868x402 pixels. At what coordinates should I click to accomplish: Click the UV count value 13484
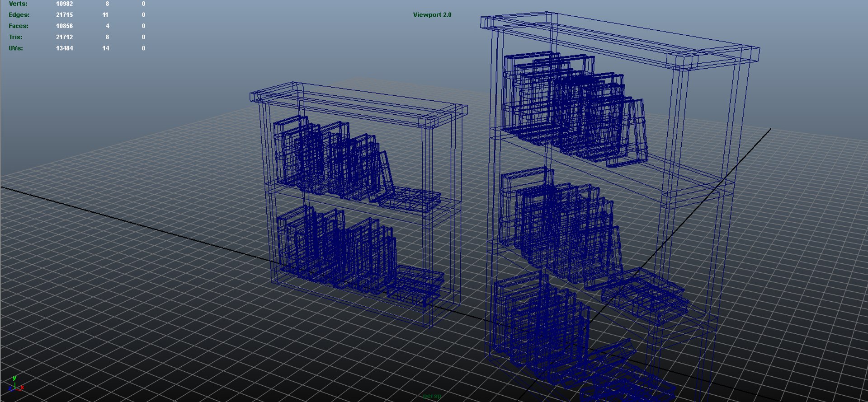pyautogui.click(x=65, y=48)
